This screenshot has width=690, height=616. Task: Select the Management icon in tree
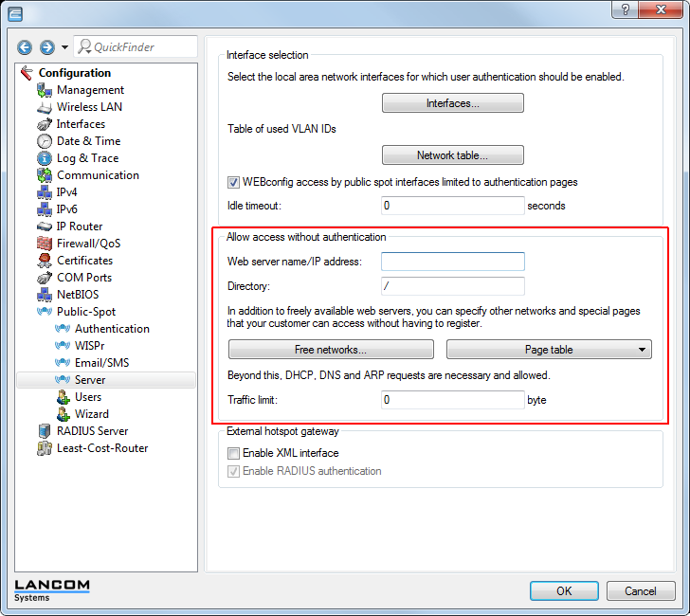tap(44, 90)
